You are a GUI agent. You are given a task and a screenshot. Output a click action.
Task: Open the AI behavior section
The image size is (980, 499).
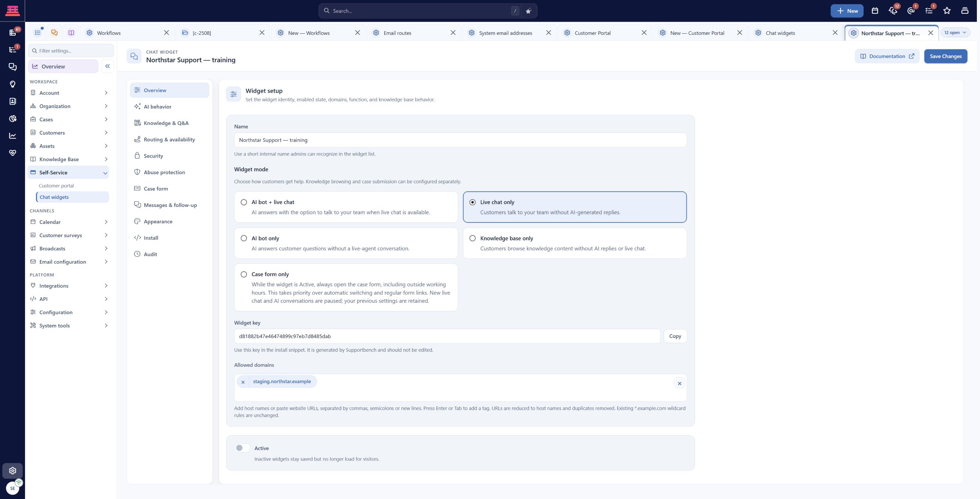pos(169,107)
